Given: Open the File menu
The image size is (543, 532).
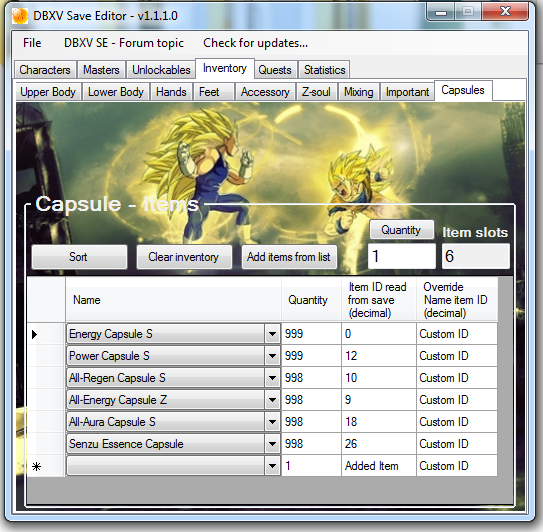Looking at the screenshot, I should tap(32, 43).
